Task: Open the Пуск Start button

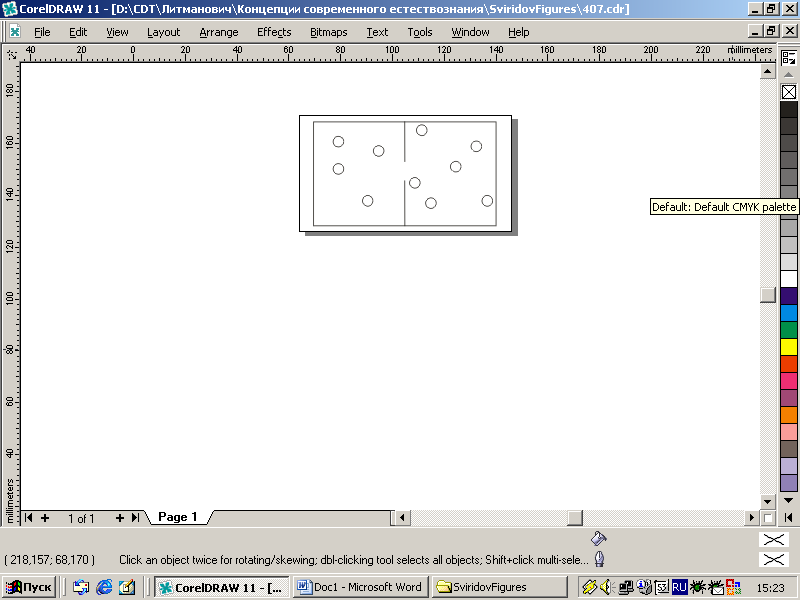Action: pos(29,587)
